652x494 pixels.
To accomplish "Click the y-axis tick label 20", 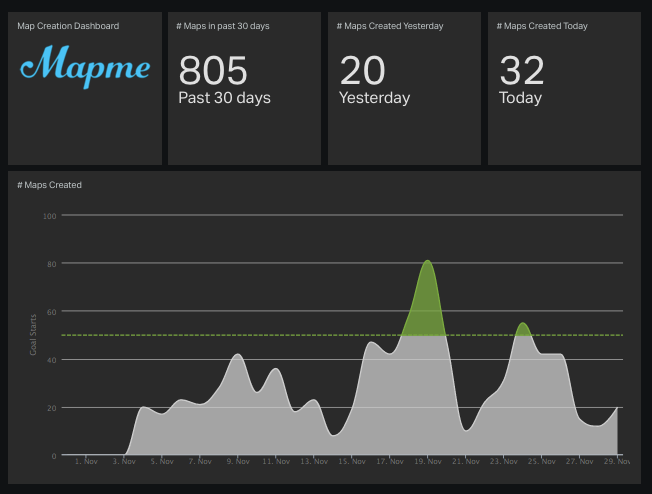I will click(52, 408).
